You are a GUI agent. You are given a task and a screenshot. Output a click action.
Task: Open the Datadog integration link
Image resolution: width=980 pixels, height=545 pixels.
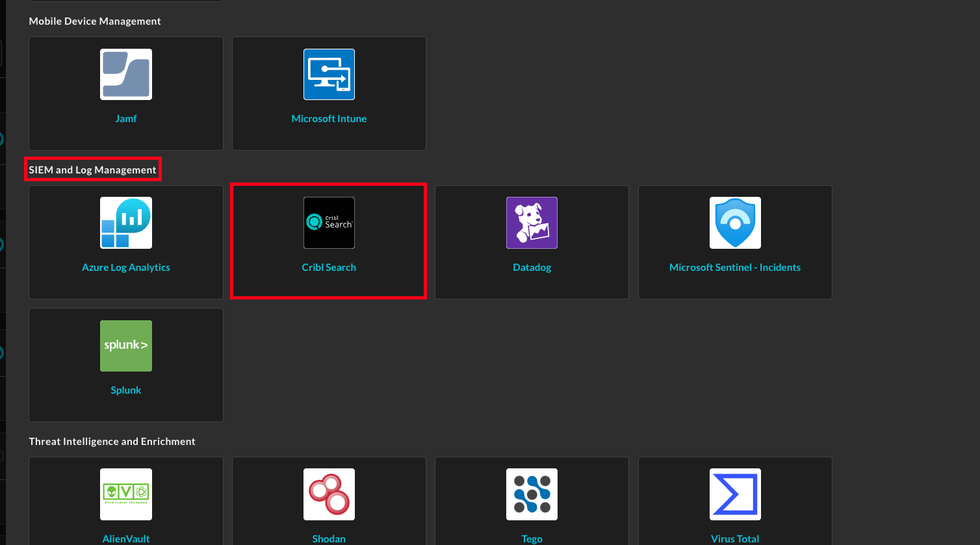click(x=532, y=268)
